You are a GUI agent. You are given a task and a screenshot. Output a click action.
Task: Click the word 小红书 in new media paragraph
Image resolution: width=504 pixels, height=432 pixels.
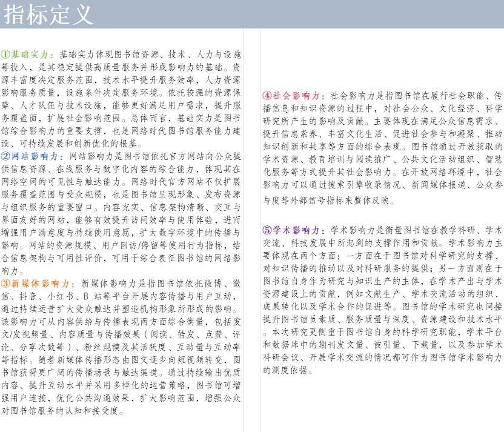pos(62,296)
